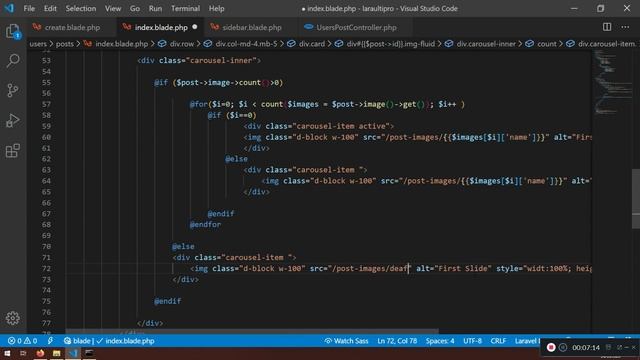Screen dimensions: 640x360
Task: Click the lightning bolt status icon
Action: [50, 341]
